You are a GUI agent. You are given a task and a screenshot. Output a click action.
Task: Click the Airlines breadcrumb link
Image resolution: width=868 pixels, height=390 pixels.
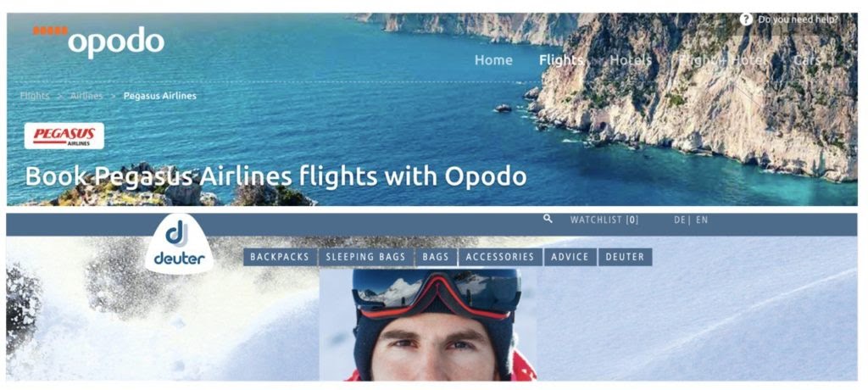point(86,96)
